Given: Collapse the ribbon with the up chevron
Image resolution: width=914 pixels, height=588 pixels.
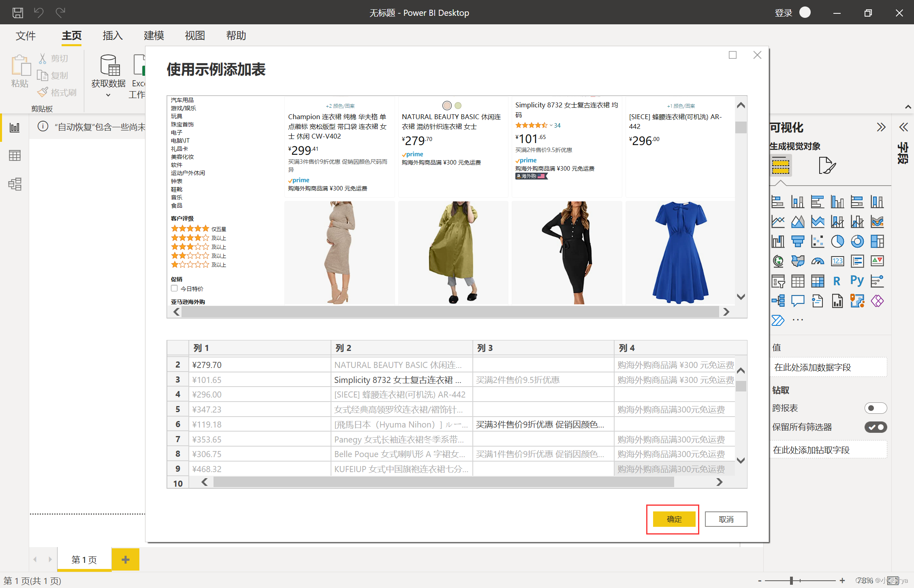Looking at the screenshot, I should tap(908, 107).
